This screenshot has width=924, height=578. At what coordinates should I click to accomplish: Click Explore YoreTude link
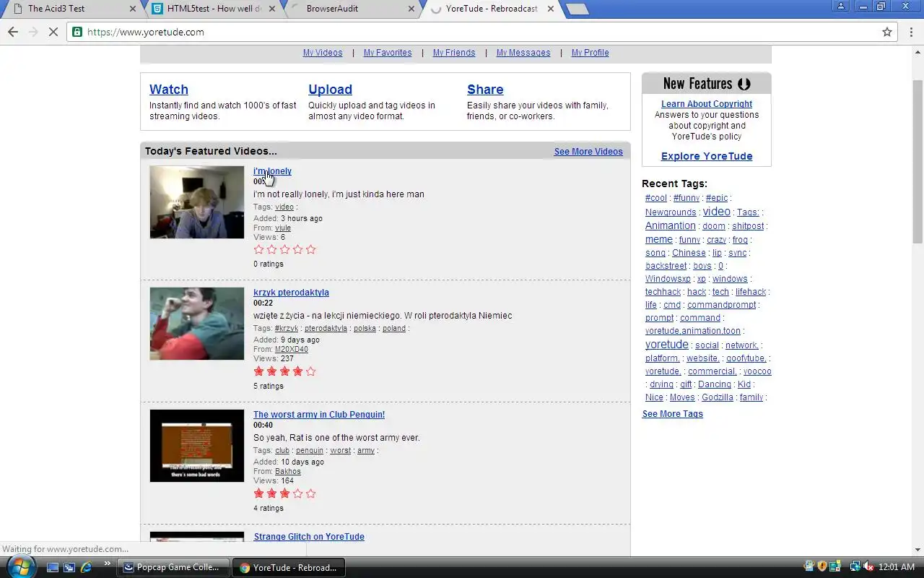coord(707,156)
